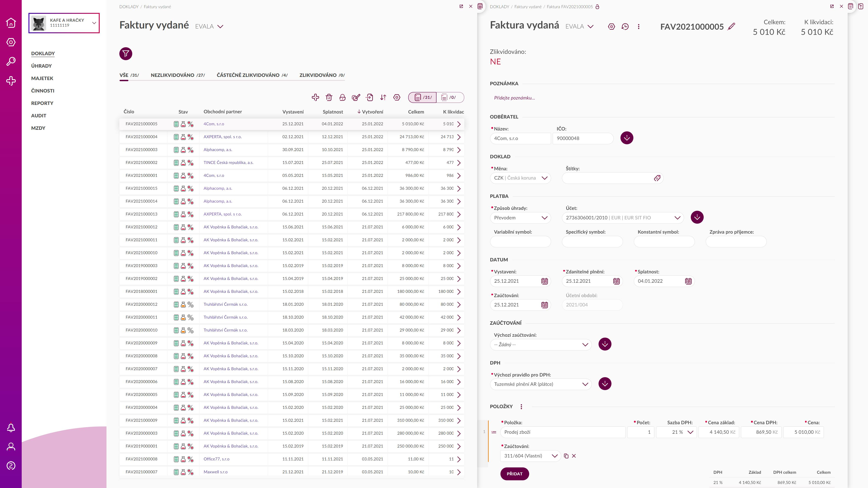
Task: Open the Měna currency dropdown
Action: point(520,178)
